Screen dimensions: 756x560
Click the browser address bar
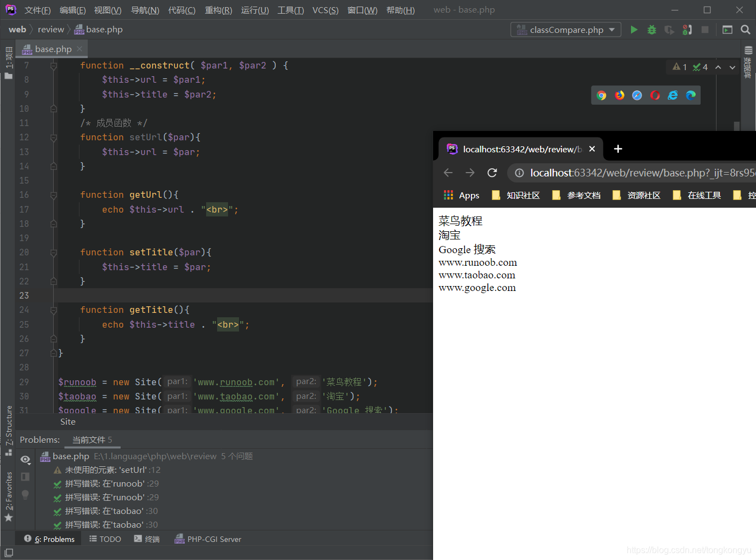[x=632, y=173]
